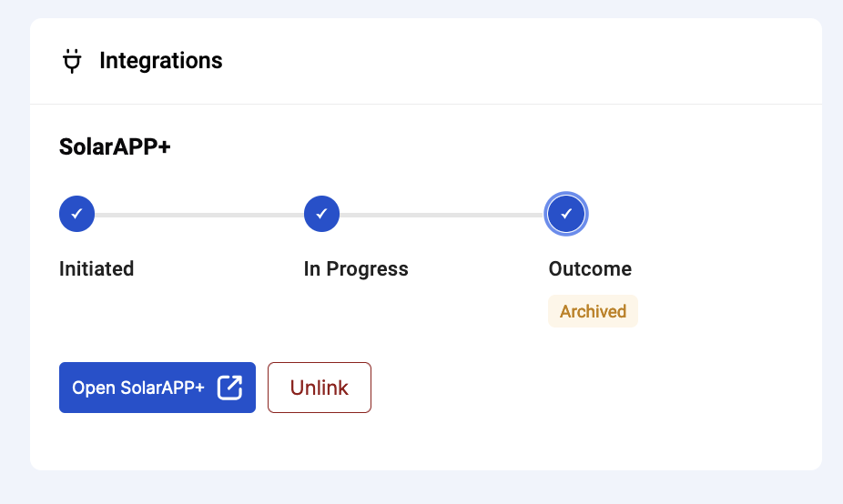Click the In Progress step label

pos(356,269)
